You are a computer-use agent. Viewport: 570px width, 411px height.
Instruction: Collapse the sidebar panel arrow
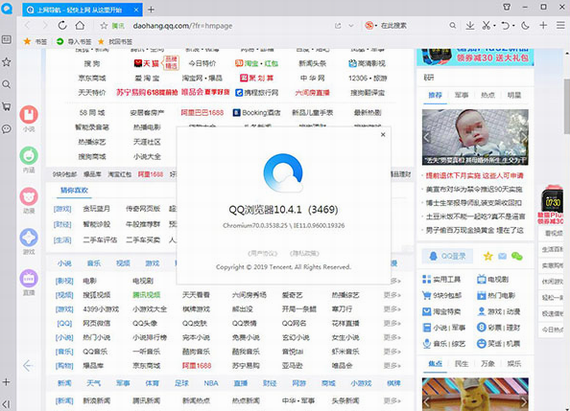[x=7, y=404]
